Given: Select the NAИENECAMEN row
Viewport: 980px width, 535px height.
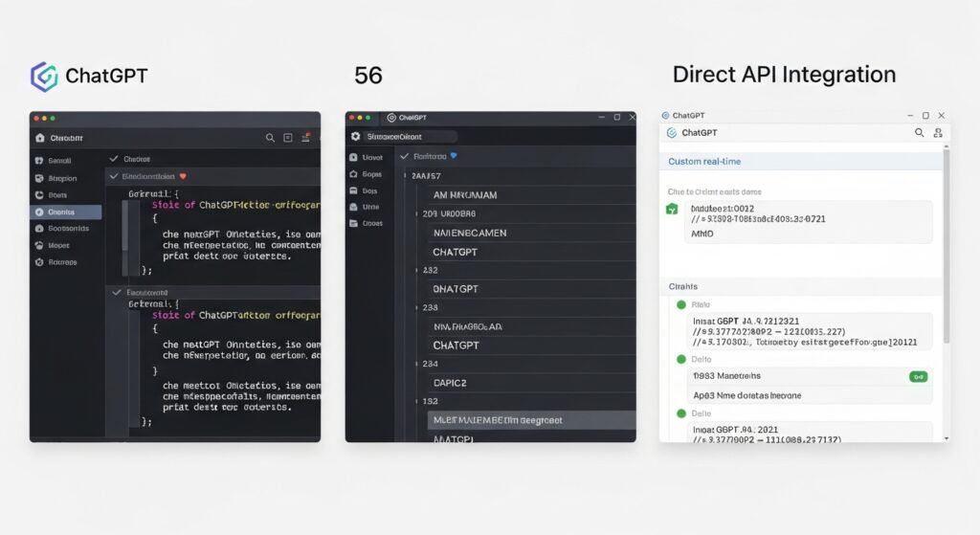Looking at the screenshot, I should click(531, 233).
